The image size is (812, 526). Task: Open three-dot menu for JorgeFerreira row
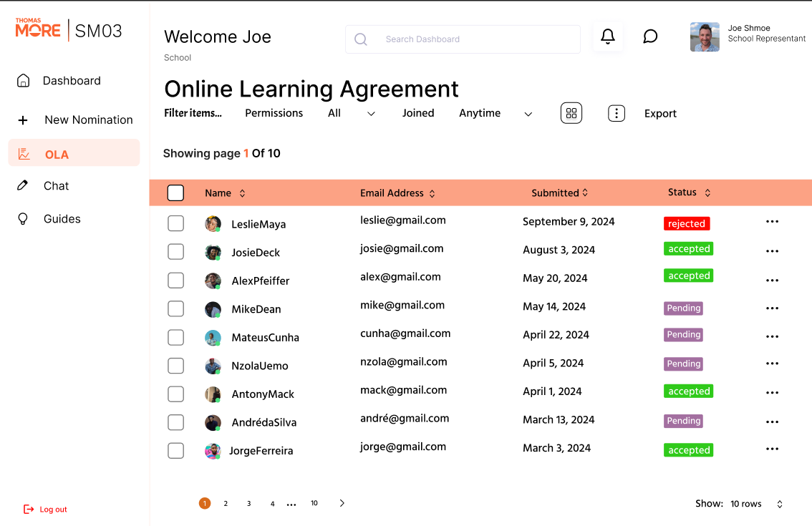click(x=772, y=449)
